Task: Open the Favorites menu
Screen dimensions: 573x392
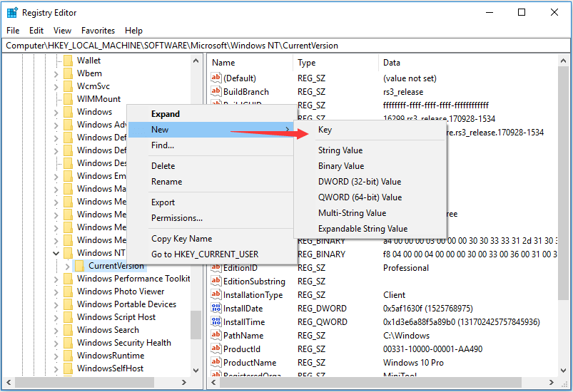Action: 98,31
